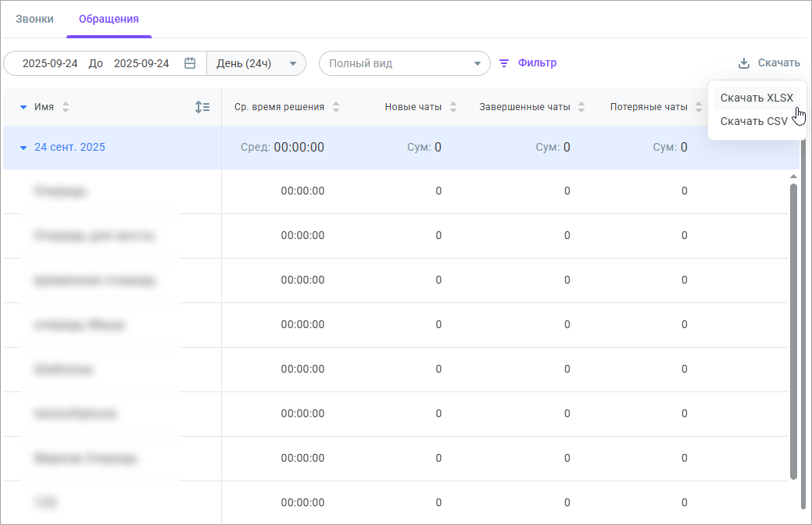Click the download icon beside Скачать

744,63
